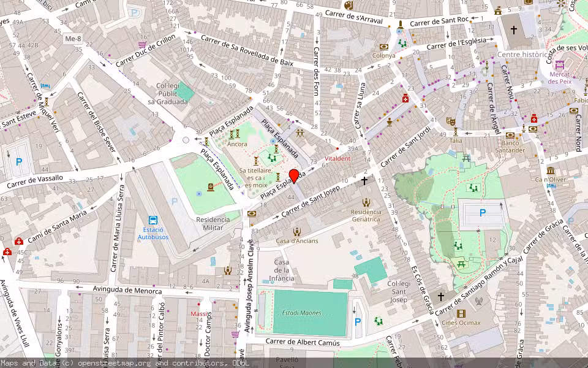Click the communications tower icon above Cines Ocimax
This screenshot has height=368, width=588.
pyautogui.click(x=478, y=301)
